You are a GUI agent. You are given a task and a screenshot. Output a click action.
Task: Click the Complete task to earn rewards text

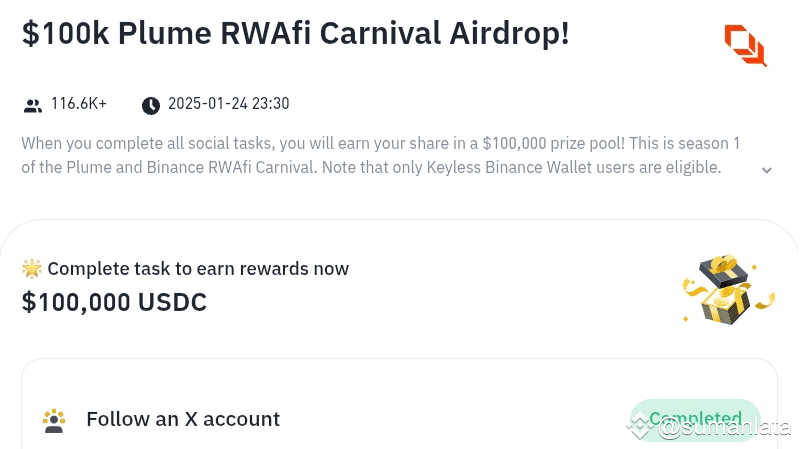pos(198,268)
